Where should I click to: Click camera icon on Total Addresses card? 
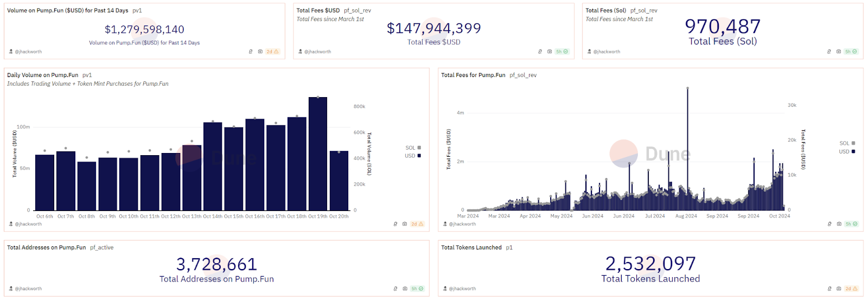click(405, 289)
